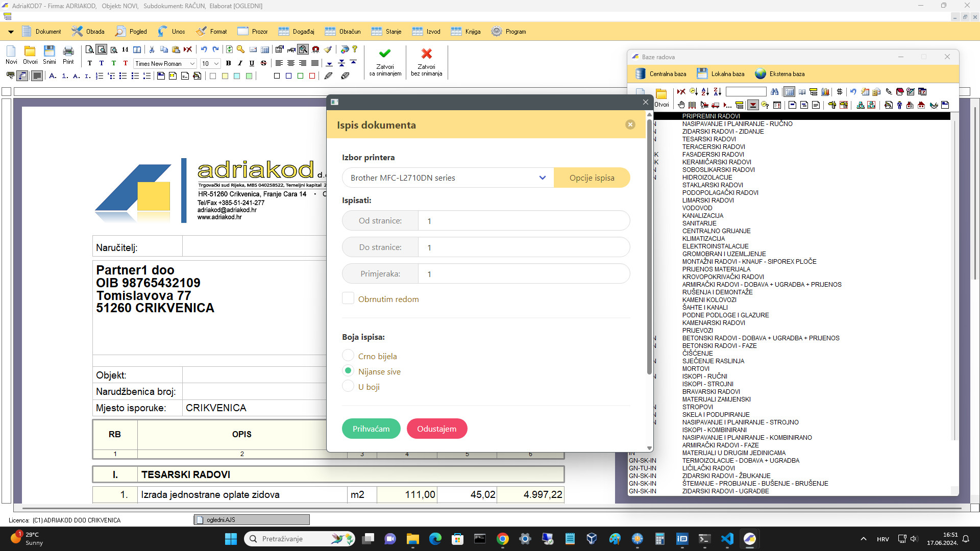
Task: Click the Centralna baza tab icon
Action: 638,73
